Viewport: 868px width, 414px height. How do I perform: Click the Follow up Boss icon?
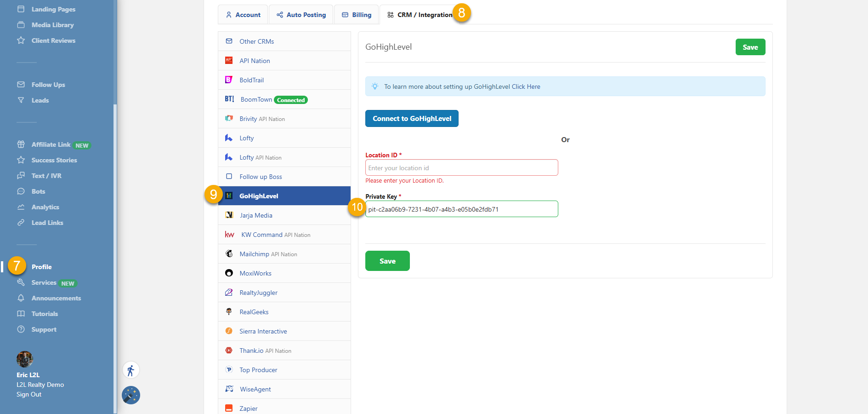229,176
